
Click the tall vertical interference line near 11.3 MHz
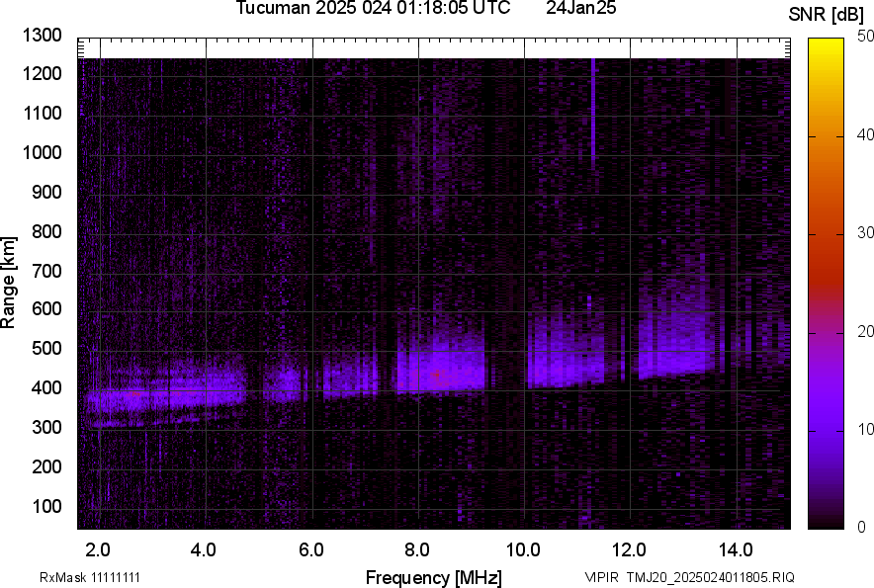[593, 113]
